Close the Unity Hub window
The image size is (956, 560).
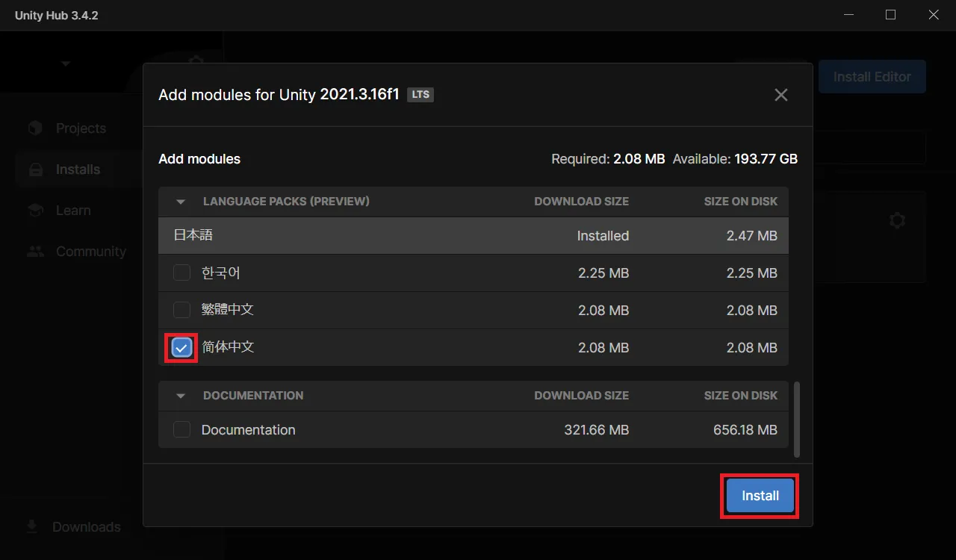pyautogui.click(x=934, y=15)
